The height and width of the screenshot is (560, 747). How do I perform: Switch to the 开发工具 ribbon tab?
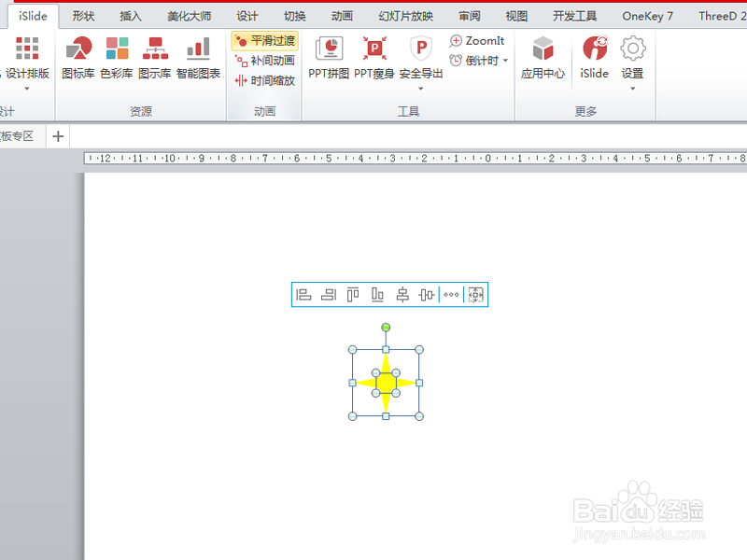point(574,16)
